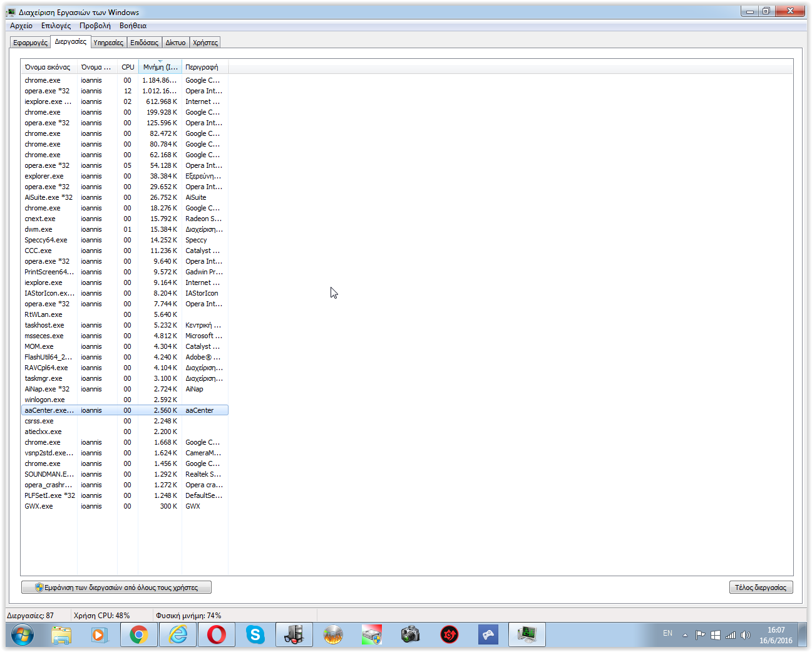812x652 pixels.
Task: Select the taskmgr.exe process
Action: point(125,378)
